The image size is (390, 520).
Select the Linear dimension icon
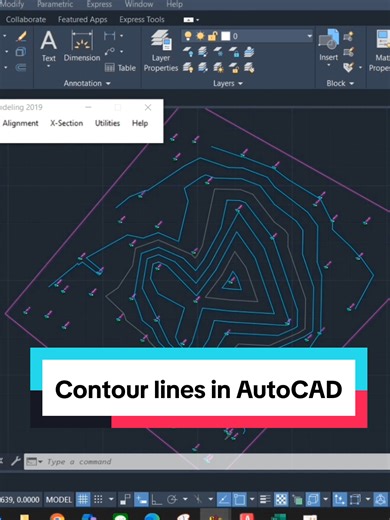(110, 36)
